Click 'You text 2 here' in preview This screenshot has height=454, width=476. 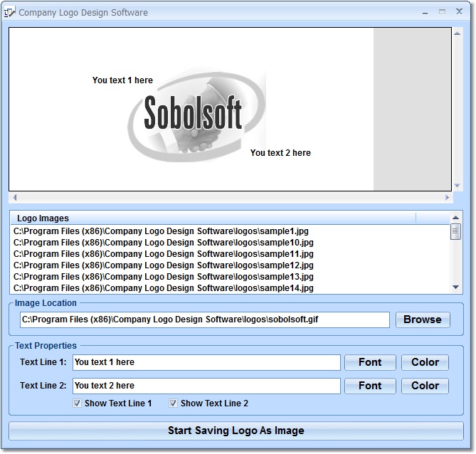[280, 153]
